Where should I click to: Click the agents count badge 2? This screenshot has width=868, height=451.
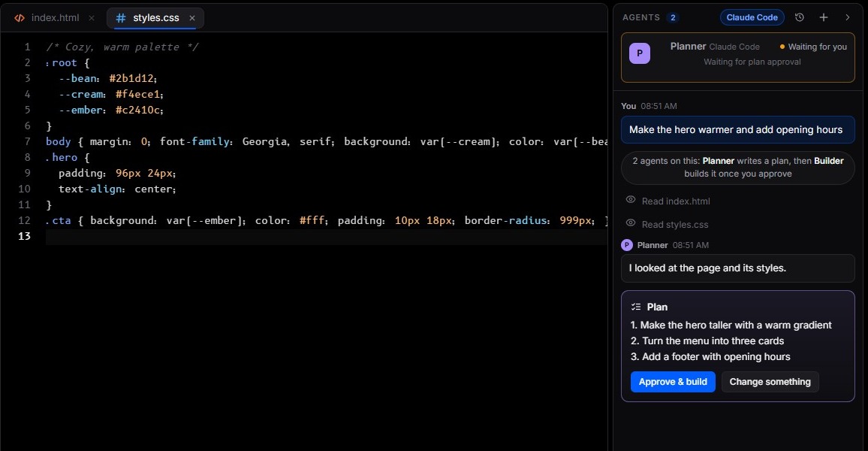point(673,17)
